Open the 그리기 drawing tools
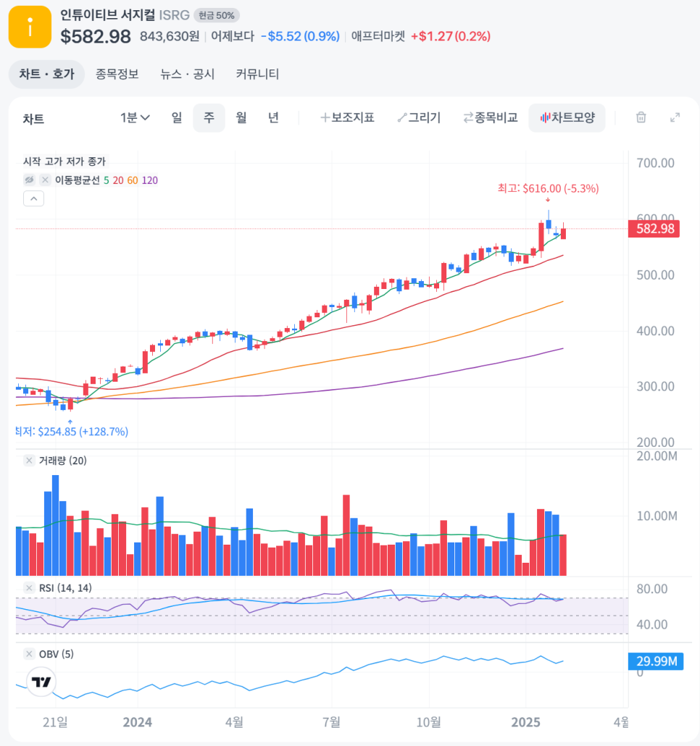700x746 pixels. point(420,117)
